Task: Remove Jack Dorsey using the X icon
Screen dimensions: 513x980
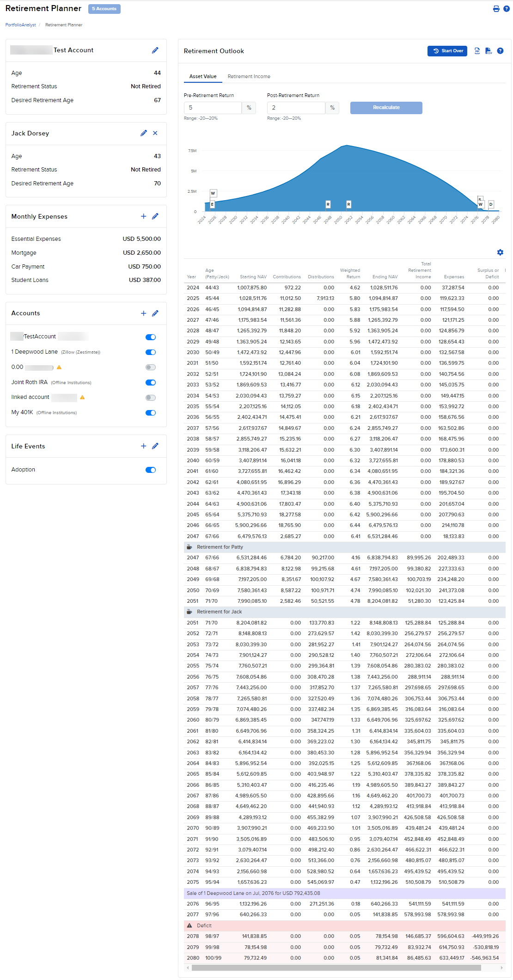Action: click(155, 133)
